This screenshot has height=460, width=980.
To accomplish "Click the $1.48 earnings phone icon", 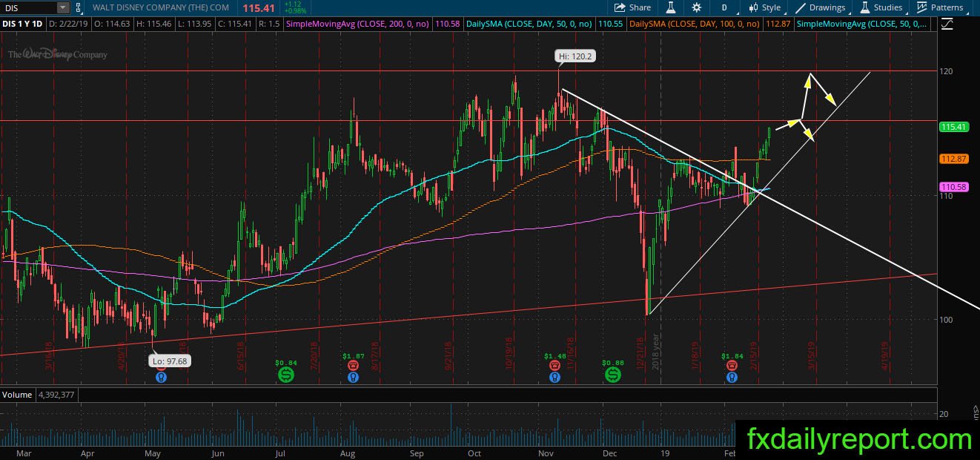I will [x=554, y=365].
